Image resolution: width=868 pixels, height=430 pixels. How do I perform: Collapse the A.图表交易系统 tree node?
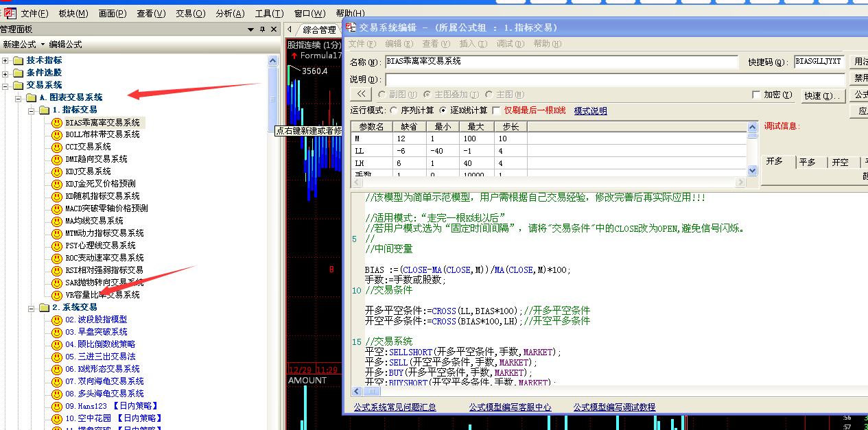pyautogui.click(x=19, y=97)
